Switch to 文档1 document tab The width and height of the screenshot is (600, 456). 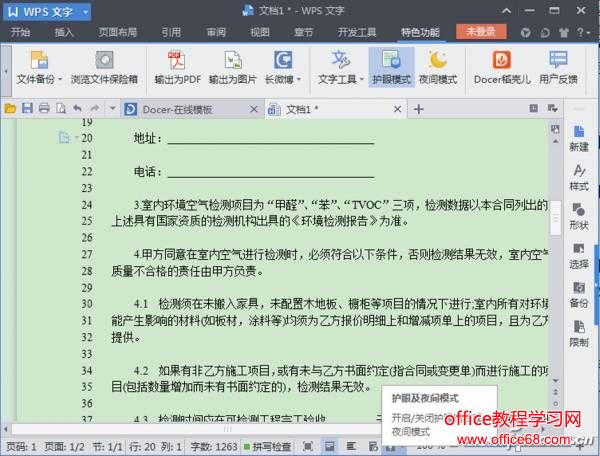[335, 109]
